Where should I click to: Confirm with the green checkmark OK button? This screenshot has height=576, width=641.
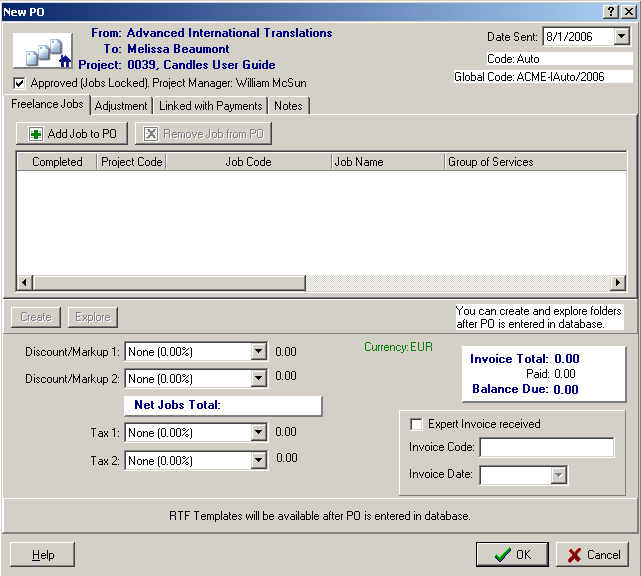(511, 554)
